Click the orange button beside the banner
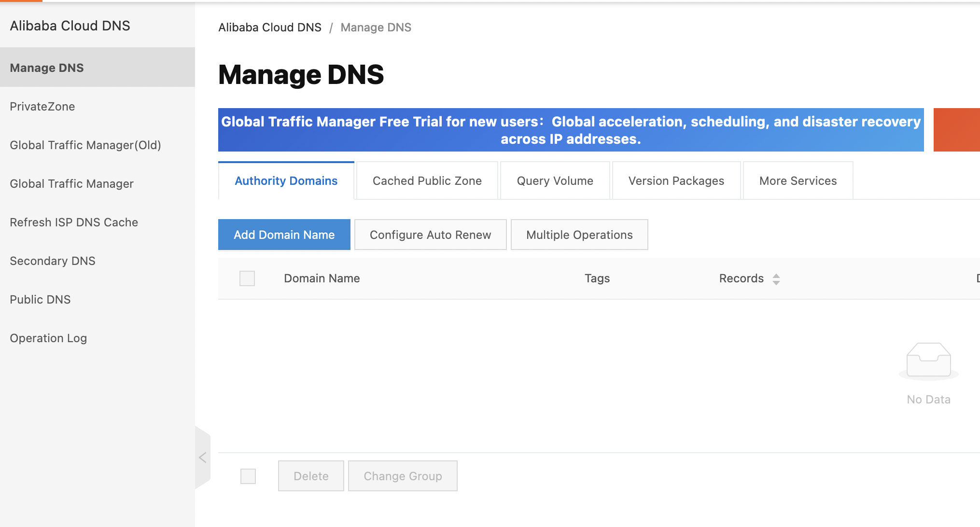Viewport: 980px width, 527px height. 957,130
